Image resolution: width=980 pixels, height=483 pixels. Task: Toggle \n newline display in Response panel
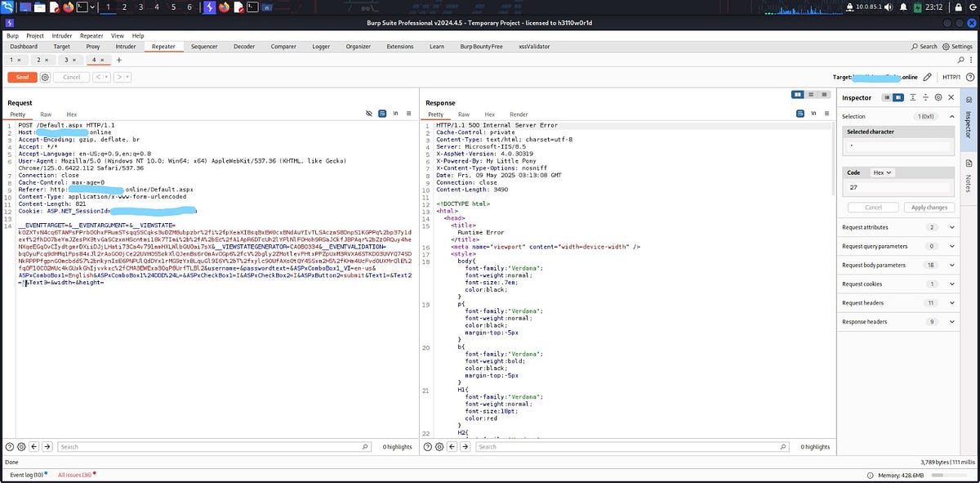pyautogui.click(x=813, y=114)
